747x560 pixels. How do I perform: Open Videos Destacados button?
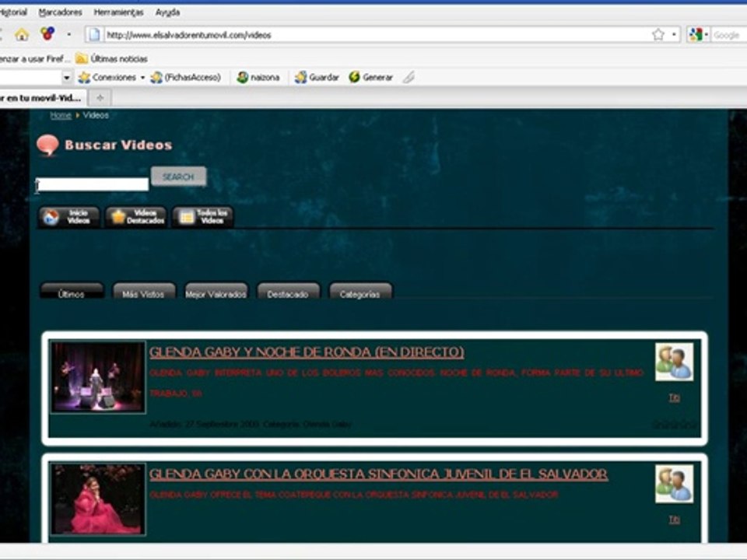136,217
